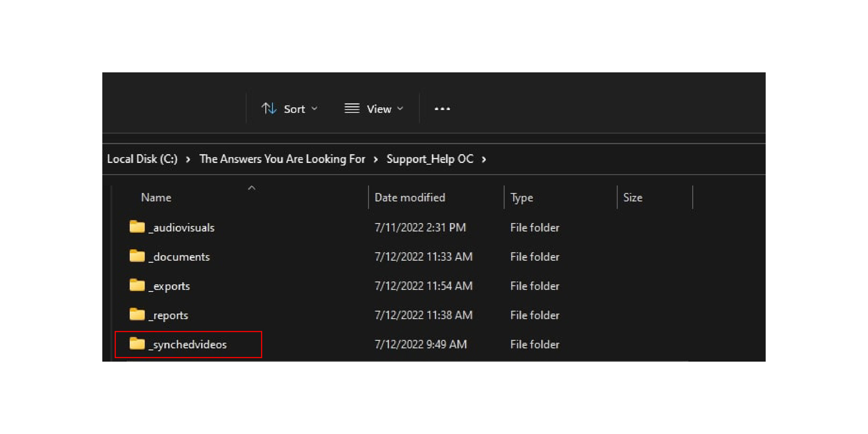Expand the View dropdown chevron
Screen dimensions: 868x434
coord(400,108)
